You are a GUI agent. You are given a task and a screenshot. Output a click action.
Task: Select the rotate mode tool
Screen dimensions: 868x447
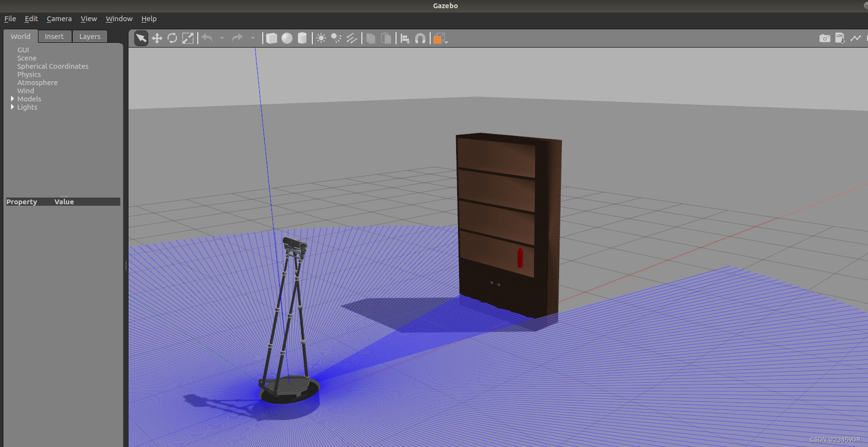(x=172, y=38)
